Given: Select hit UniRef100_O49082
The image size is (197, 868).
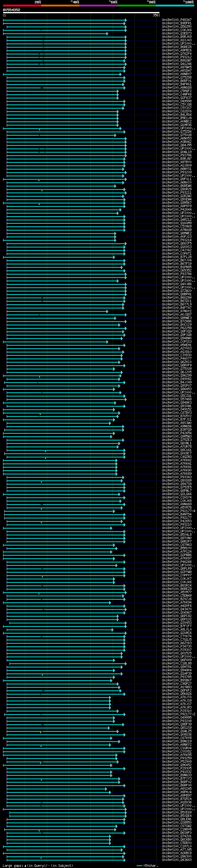Looking at the screenshot, I should click(x=177, y=379).
